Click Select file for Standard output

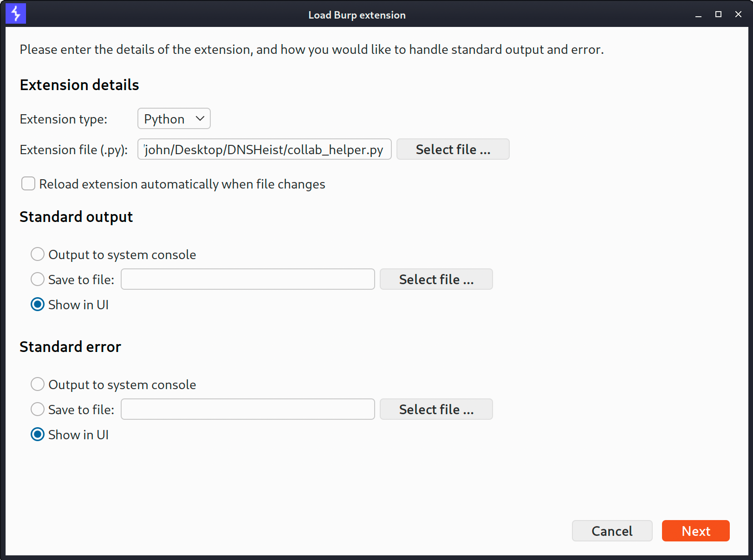(436, 279)
